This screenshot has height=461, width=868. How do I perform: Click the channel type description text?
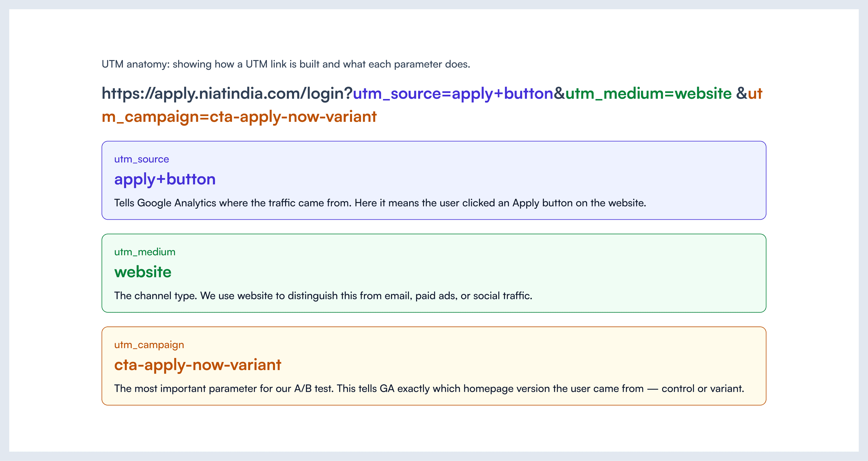pyautogui.click(x=323, y=296)
